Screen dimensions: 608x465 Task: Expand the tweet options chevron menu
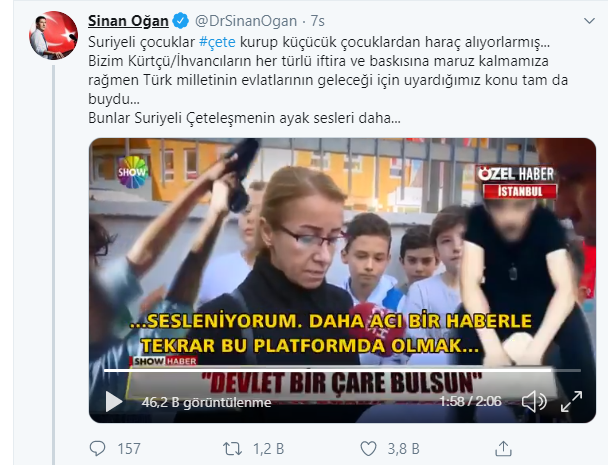point(589,21)
